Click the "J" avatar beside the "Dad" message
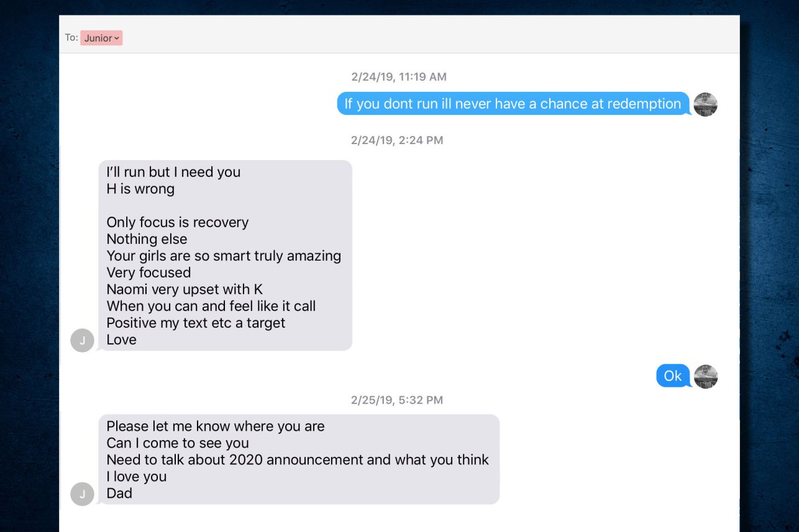 click(82, 494)
